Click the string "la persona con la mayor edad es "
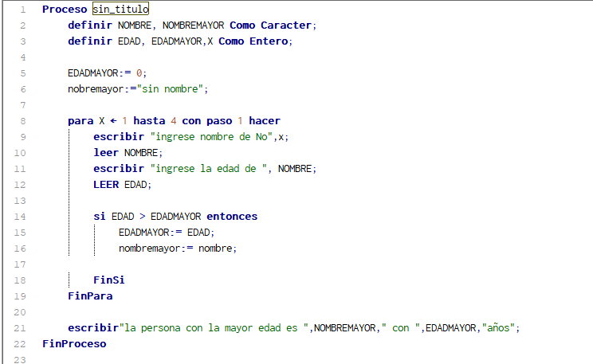This screenshot has height=364, width=593. pos(215,327)
